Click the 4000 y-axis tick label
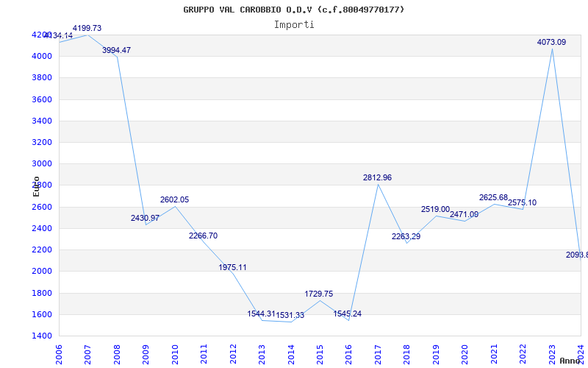The image size is (588, 368). coord(41,57)
